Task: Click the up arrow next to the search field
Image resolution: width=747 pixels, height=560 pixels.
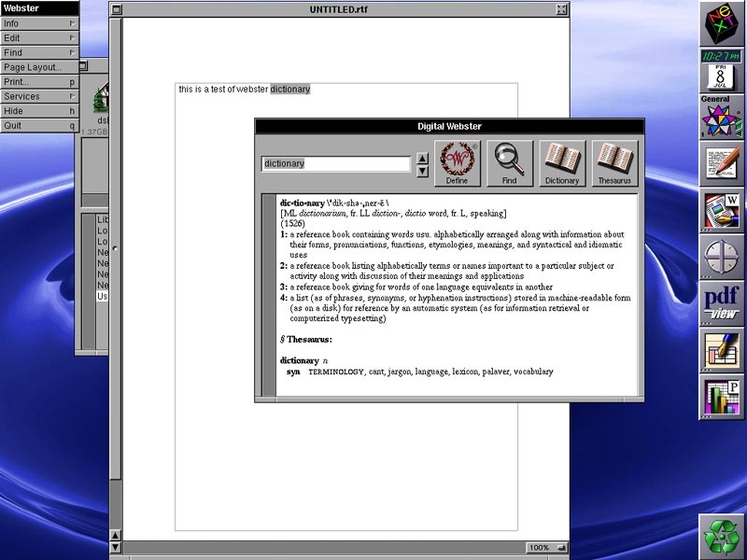Action: [x=422, y=158]
